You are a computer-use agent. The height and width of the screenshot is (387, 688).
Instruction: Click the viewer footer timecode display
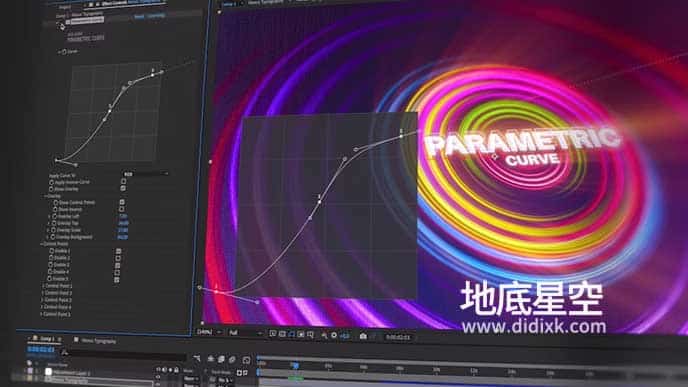398,337
